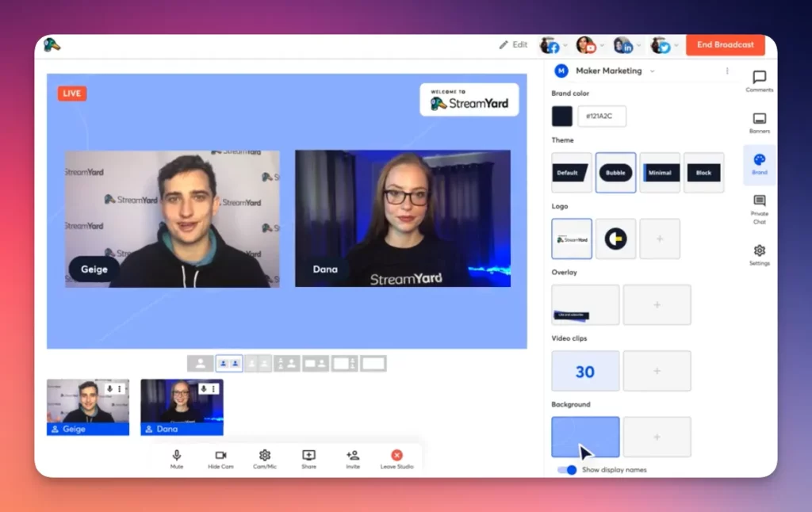Open the Banners panel
The image size is (812, 512).
point(759,121)
